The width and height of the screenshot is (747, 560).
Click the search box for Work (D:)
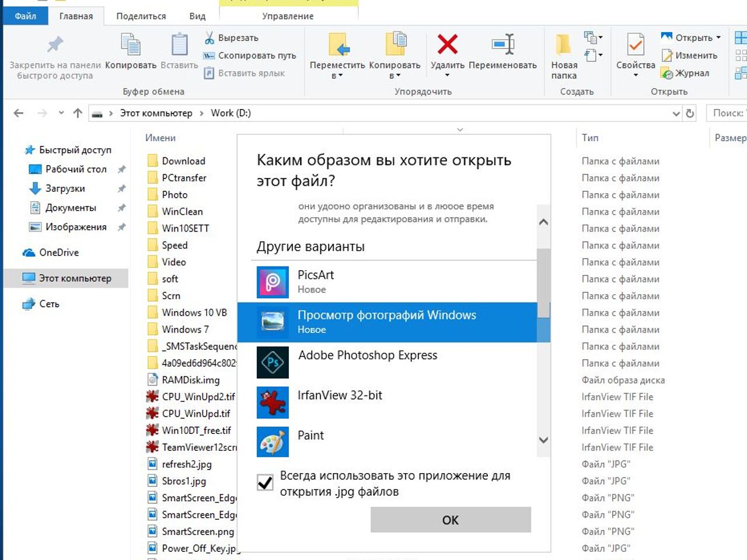point(727,113)
